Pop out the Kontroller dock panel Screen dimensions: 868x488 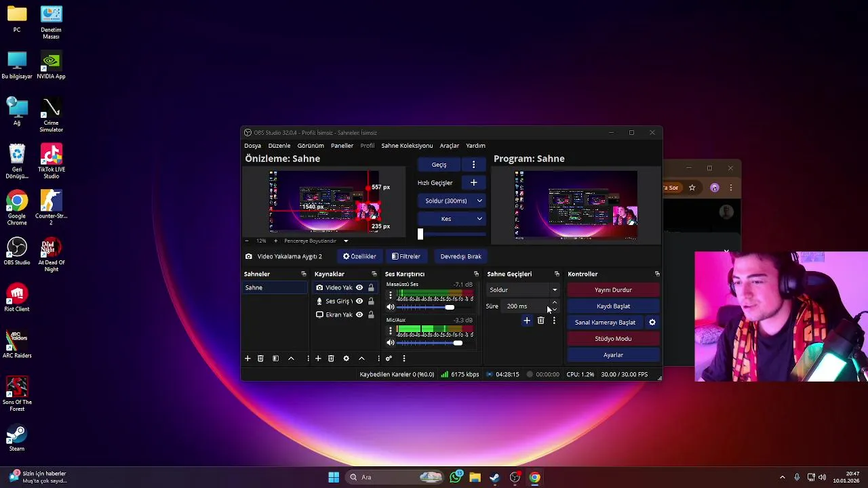(x=657, y=274)
